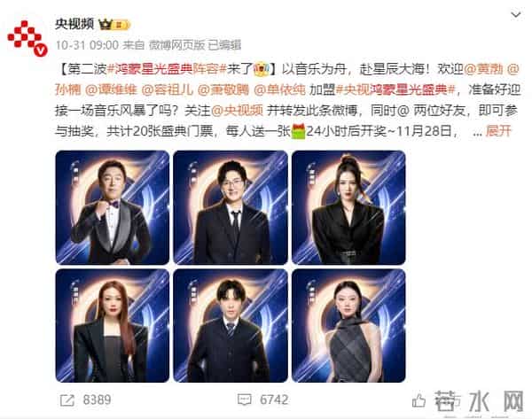Image resolution: width=532 pixels, height=419 pixels.
Task: Open poster of woman in gray halter dress
Action: point(348,325)
